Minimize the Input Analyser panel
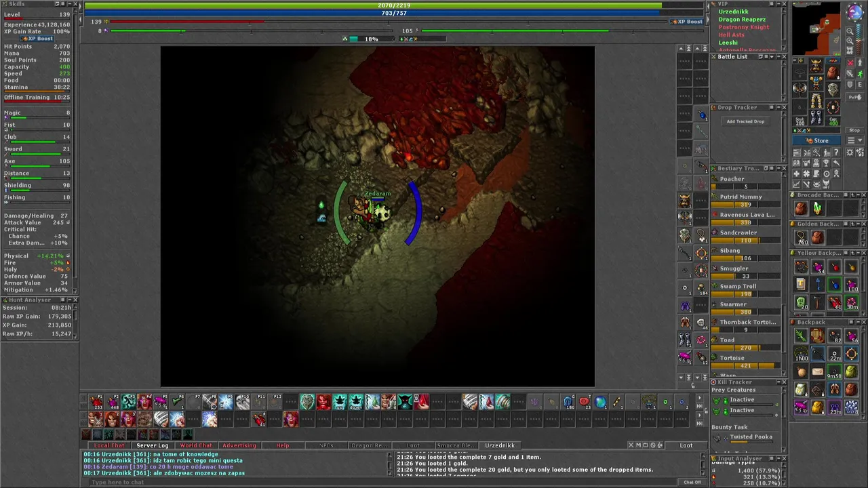The width and height of the screenshot is (868, 488). 778,459
